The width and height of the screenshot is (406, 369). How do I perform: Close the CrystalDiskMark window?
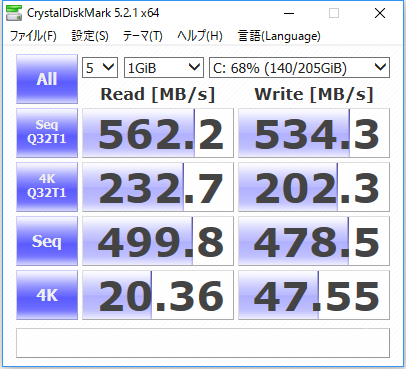(380, 13)
